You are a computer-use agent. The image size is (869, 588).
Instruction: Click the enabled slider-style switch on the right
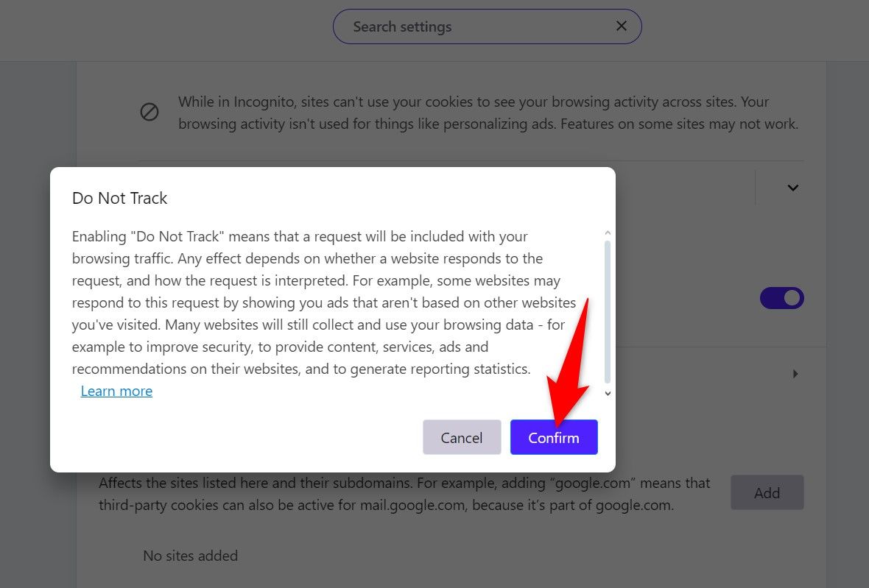[x=781, y=298]
